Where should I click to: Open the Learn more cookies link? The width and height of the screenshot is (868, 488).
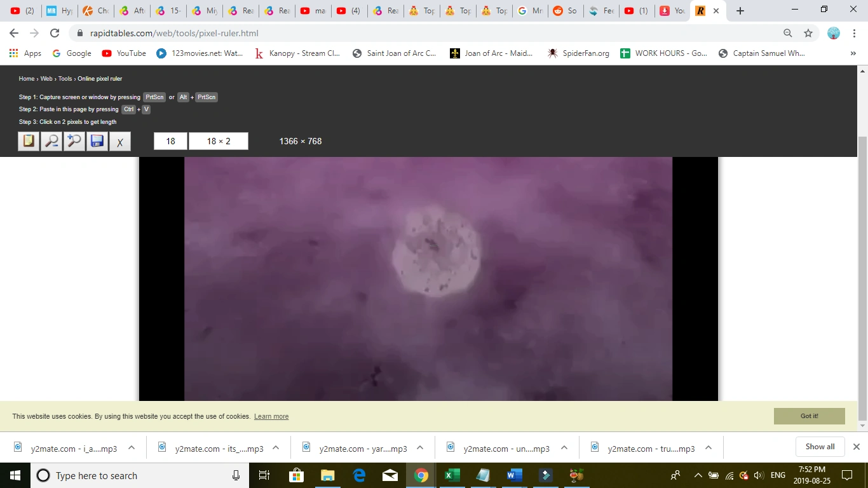point(271,417)
